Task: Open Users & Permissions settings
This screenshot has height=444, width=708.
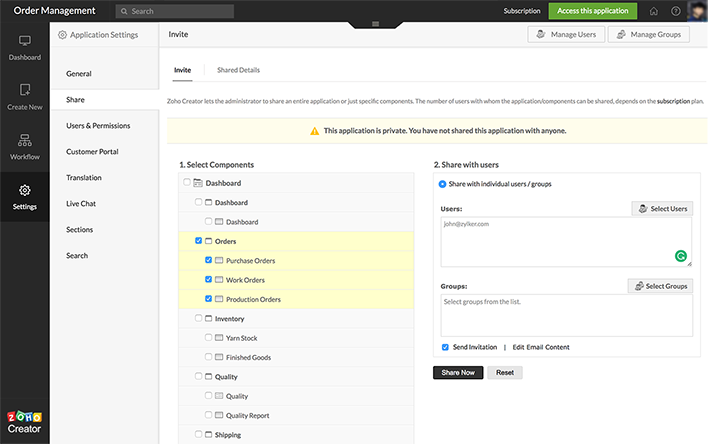Action: click(98, 126)
